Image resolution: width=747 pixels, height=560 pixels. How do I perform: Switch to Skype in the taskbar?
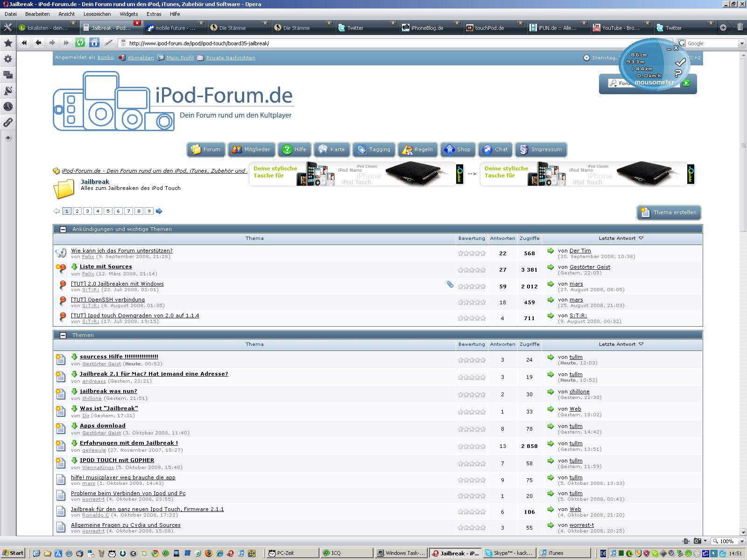pyautogui.click(x=509, y=553)
